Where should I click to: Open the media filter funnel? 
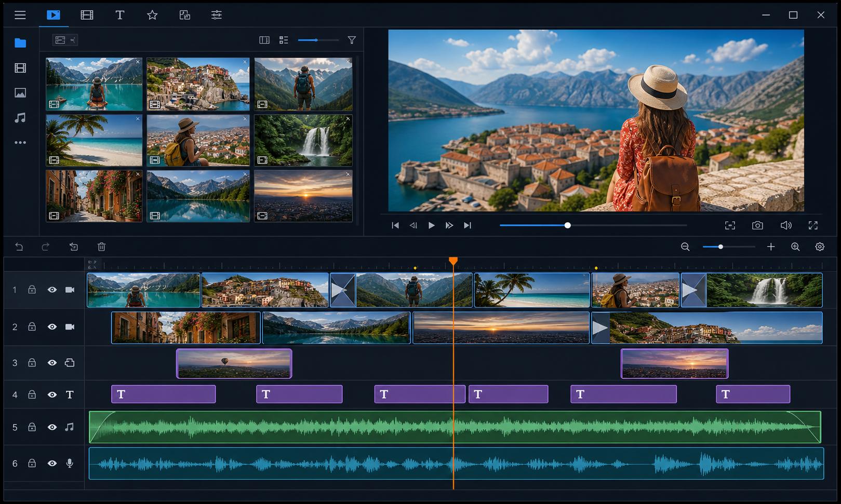[352, 40]
